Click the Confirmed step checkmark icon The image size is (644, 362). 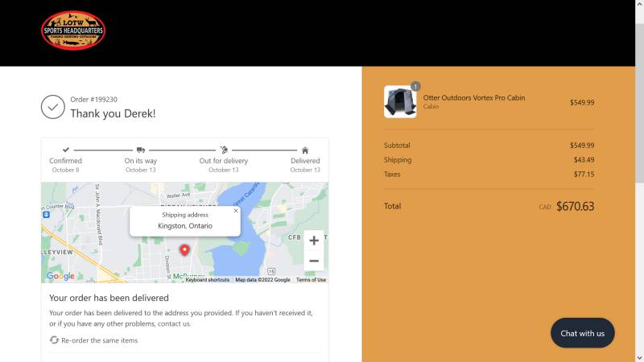pos(66,150)
